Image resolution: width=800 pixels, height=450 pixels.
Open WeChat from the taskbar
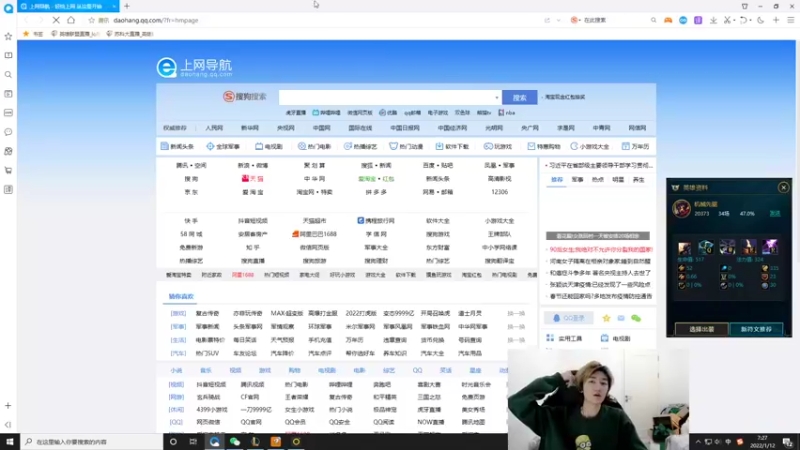click(x=235, y=441)
